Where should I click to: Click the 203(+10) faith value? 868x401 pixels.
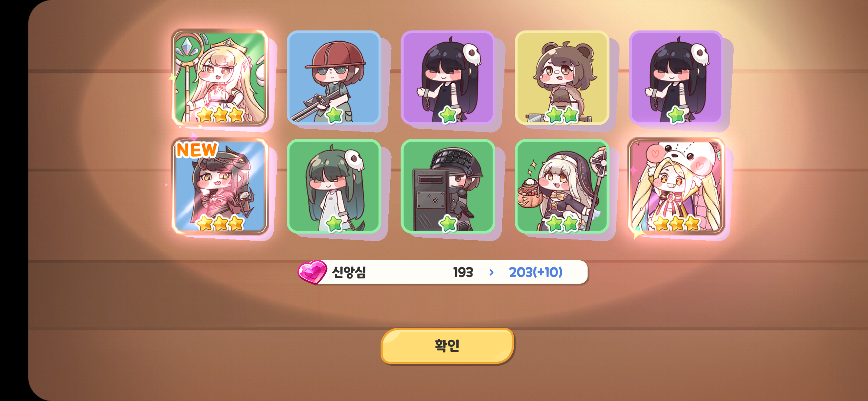pos(536,272)
